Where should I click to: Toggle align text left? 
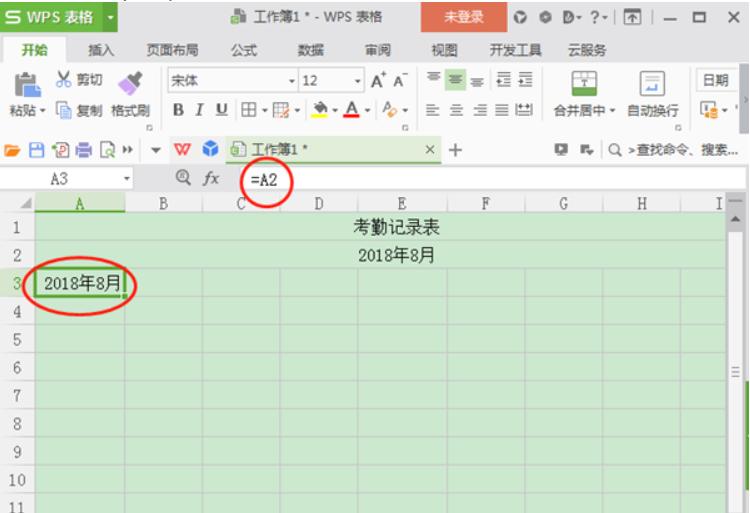click(432, 110)
